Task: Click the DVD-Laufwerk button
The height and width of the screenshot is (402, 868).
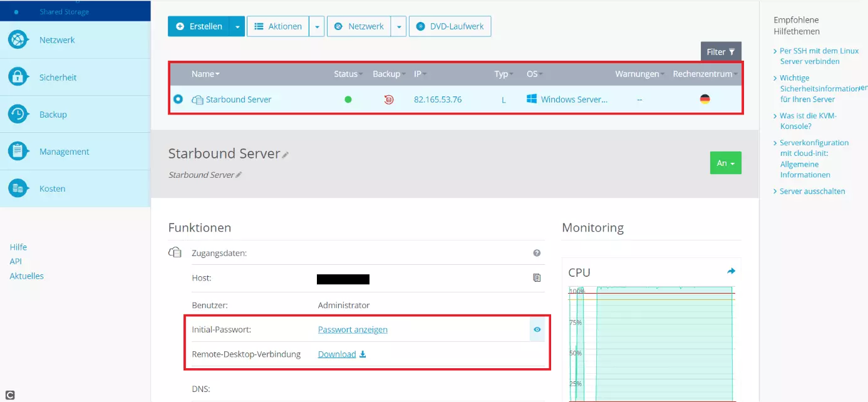Action: [450, 26]
